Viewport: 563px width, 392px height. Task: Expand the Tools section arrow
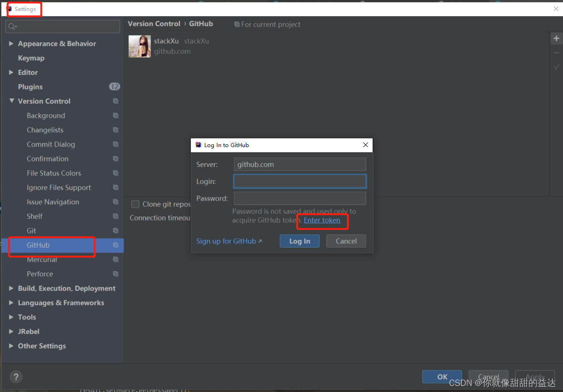click(11, 317)
